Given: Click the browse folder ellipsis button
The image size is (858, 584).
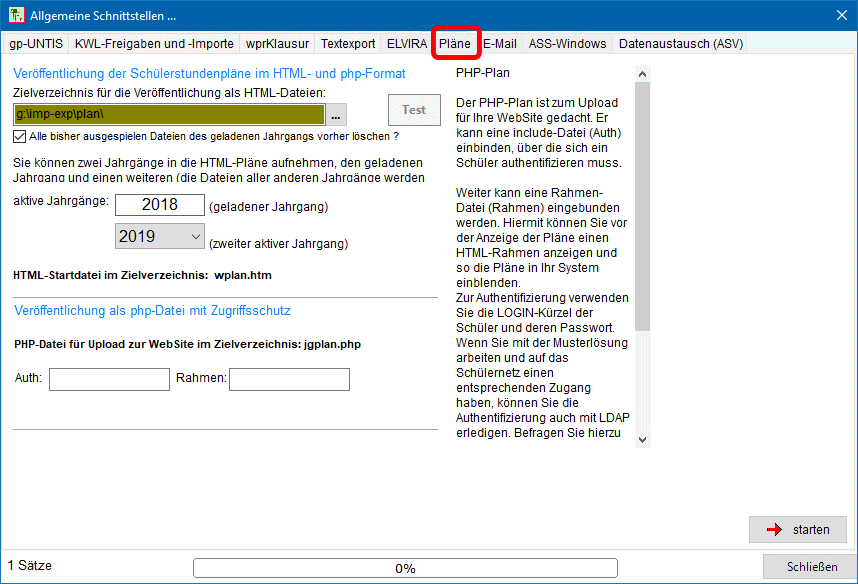Looking at the screenshot, I should [x=336, y=114].
